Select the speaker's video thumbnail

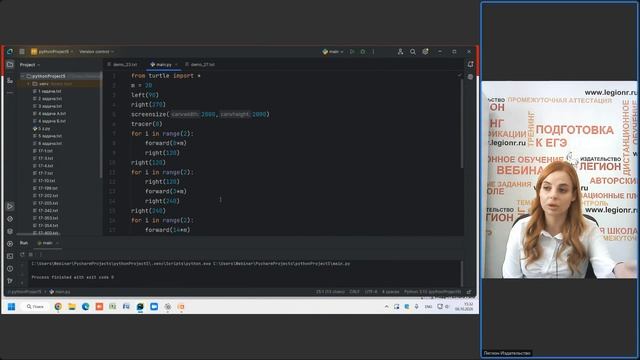(559, 180)
